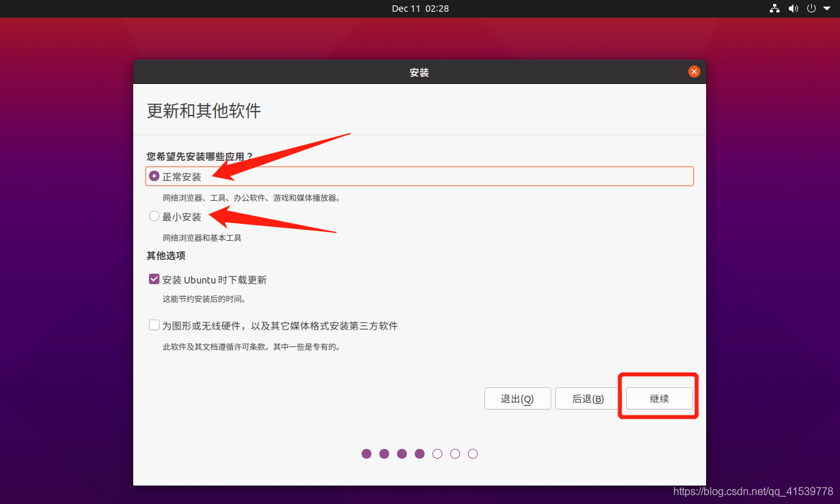Select the 正常安装 radio button

[x=154, y=175]
